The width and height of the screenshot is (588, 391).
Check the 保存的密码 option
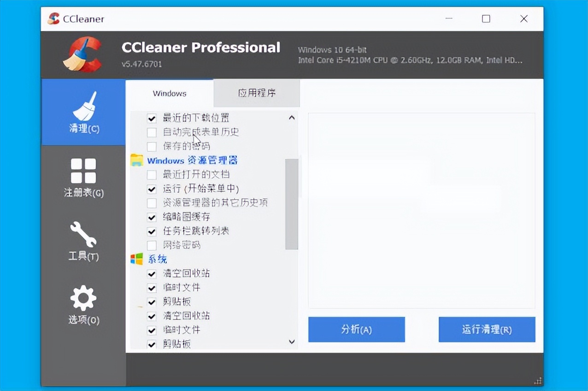[x=152, y=146]
